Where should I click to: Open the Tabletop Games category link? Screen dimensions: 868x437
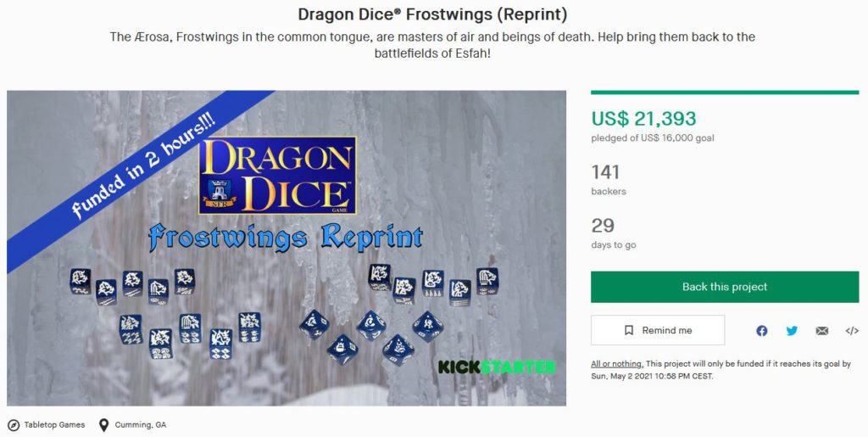pos(54,425)
